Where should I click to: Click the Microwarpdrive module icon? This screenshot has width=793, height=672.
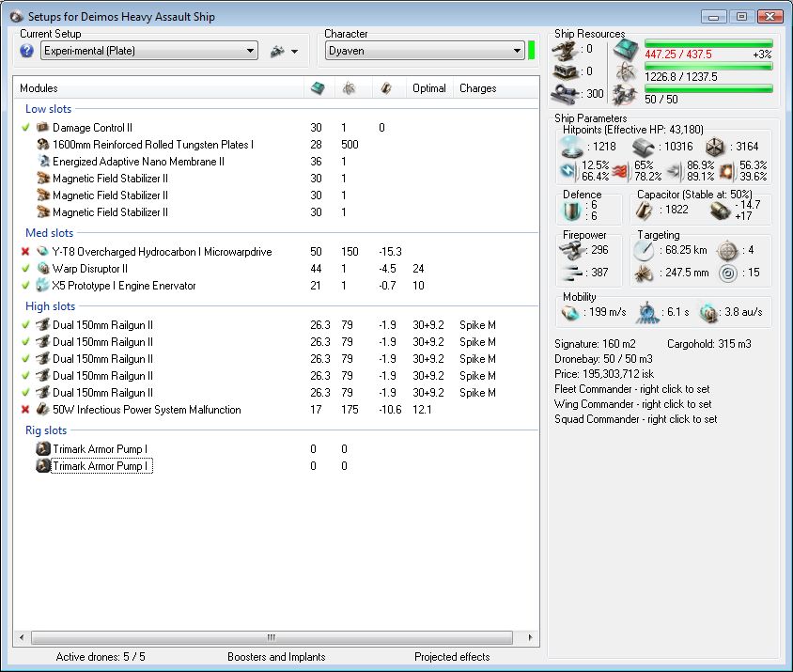click(x=43, y=252)
